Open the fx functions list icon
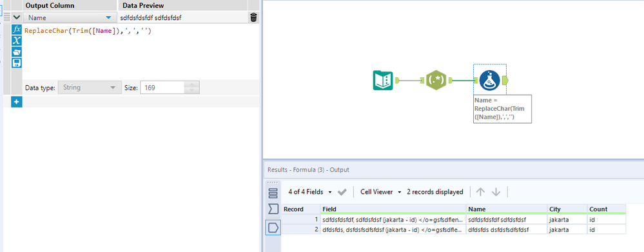The width and height of the screenshot is (644, 252). (x=16, y=30)
